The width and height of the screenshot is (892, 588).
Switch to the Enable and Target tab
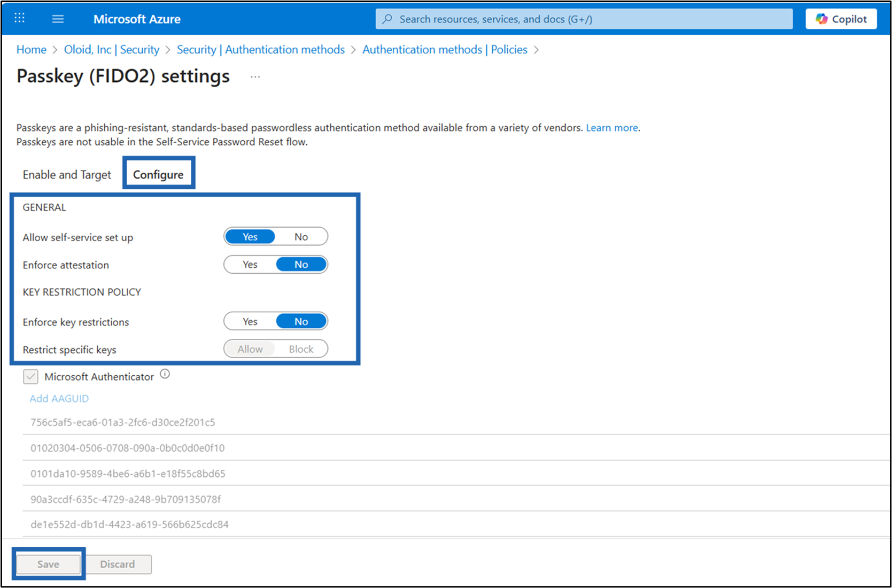pyautogui.click(x=67, y=175)
